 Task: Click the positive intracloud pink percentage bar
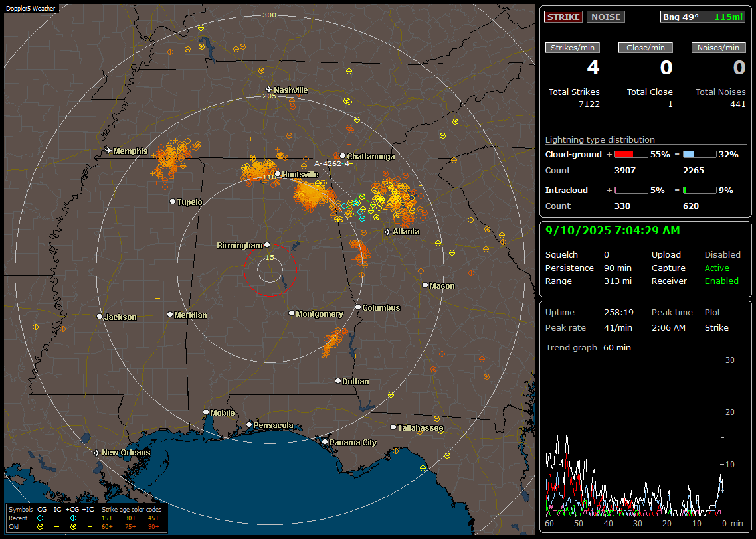(631, 191)
